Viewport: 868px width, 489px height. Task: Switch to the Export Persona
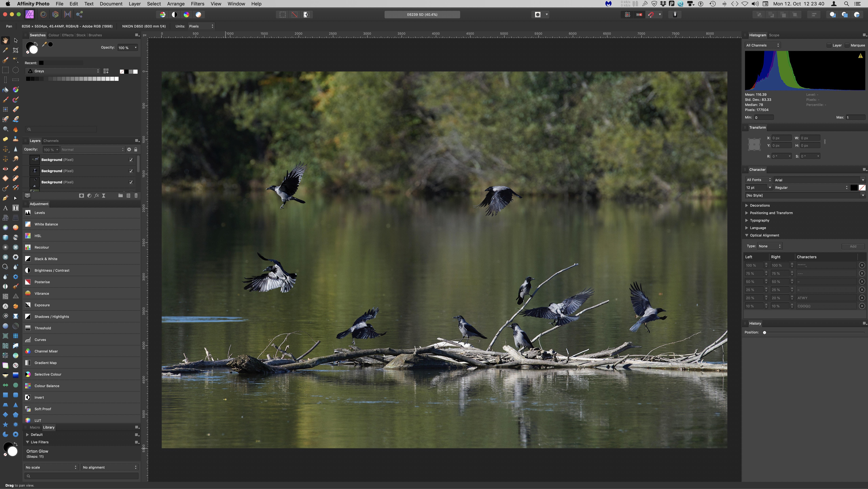[79, 14]
